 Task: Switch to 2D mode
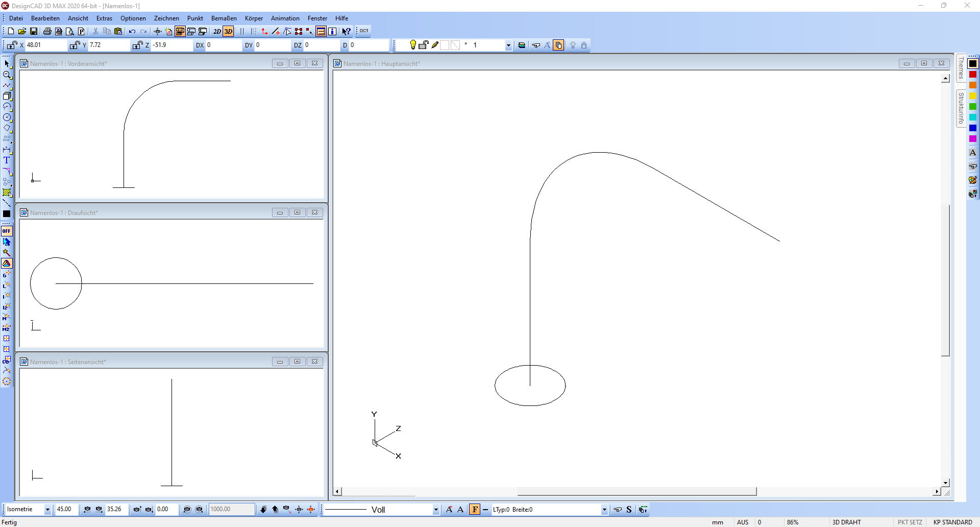(x=217, y=31)
